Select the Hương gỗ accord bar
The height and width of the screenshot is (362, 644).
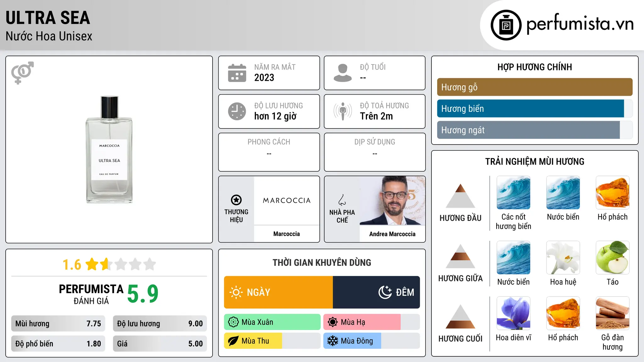coord(535,87)
